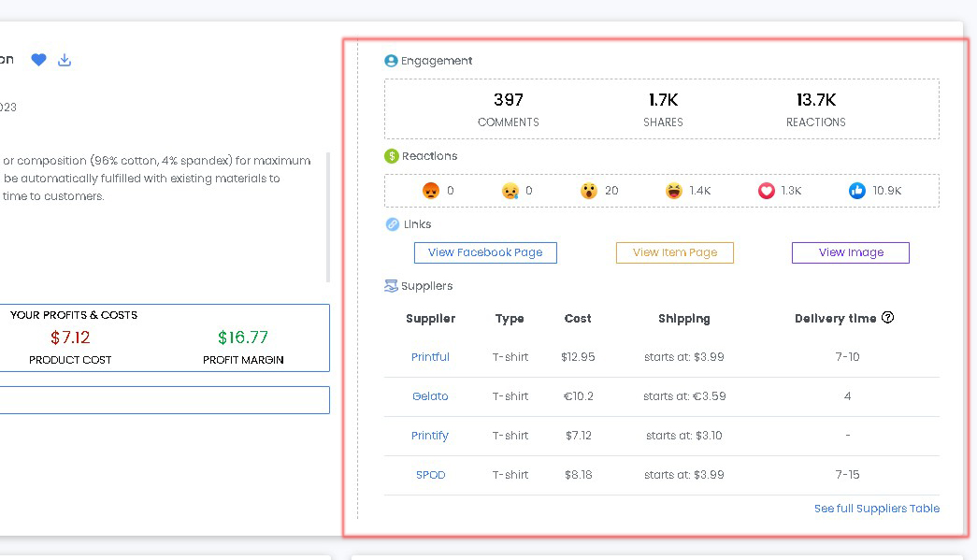Image resolution: width=977 pixels, height=560 pixels.
Task: Click the 7-15 delivery time cell
Action: [x=847, y=475]
